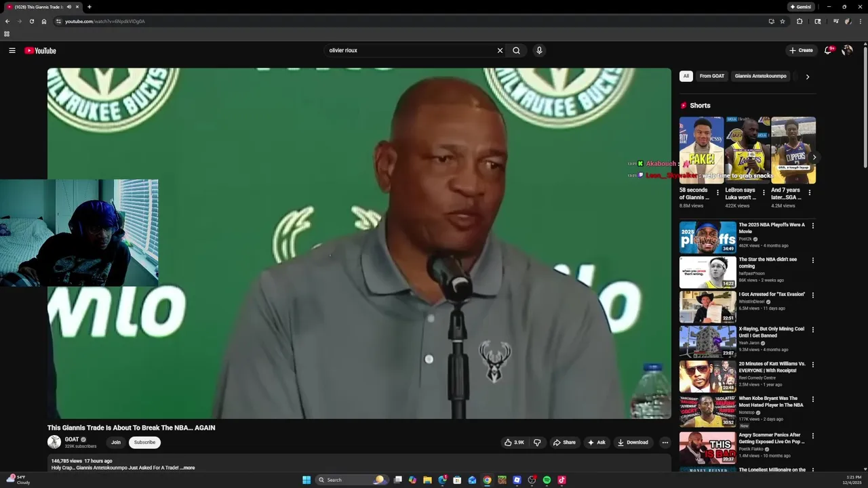Download the video

click(x=633, y=443)
